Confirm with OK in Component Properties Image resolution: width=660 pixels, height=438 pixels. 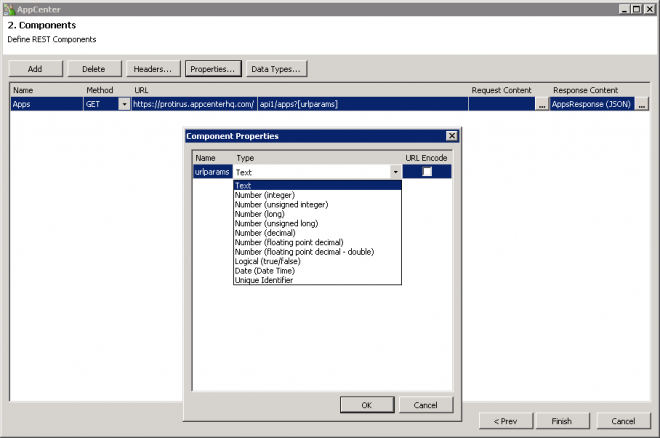367,405
